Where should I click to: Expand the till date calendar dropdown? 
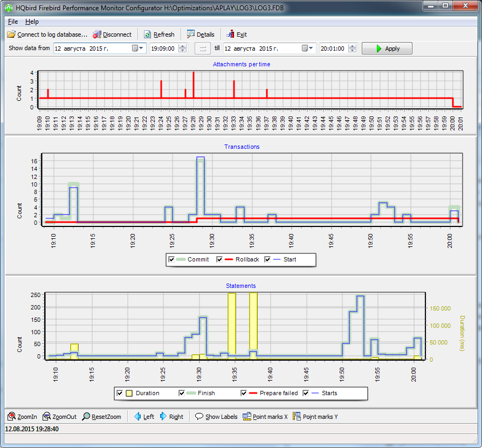point(308,49)
